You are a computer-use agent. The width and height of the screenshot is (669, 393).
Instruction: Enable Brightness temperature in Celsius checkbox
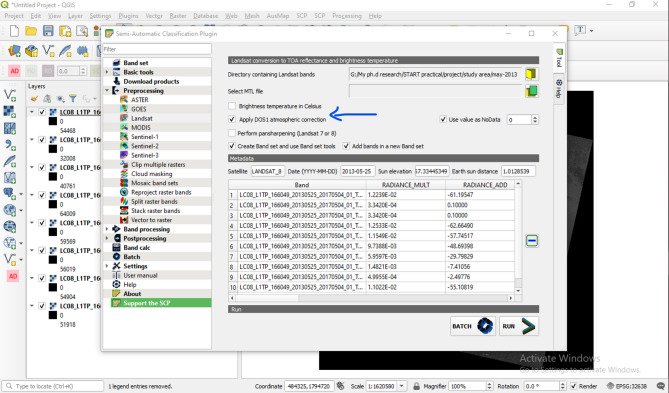point(232,106)
